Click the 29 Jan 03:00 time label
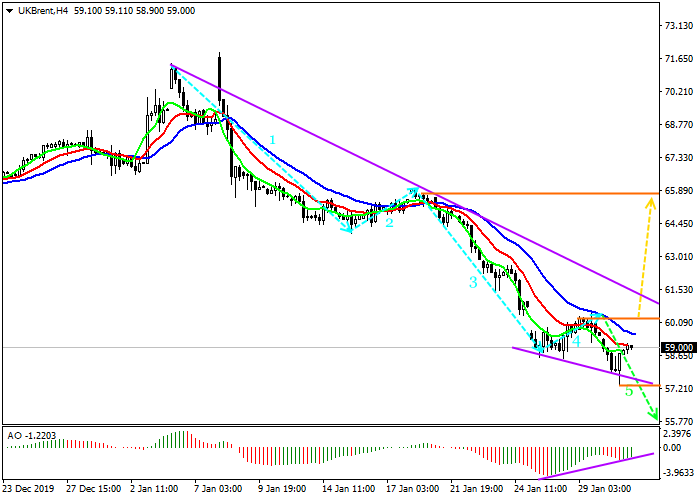This screenshot has width=700, height=500. pyautogui.click(x=607, y=490)
